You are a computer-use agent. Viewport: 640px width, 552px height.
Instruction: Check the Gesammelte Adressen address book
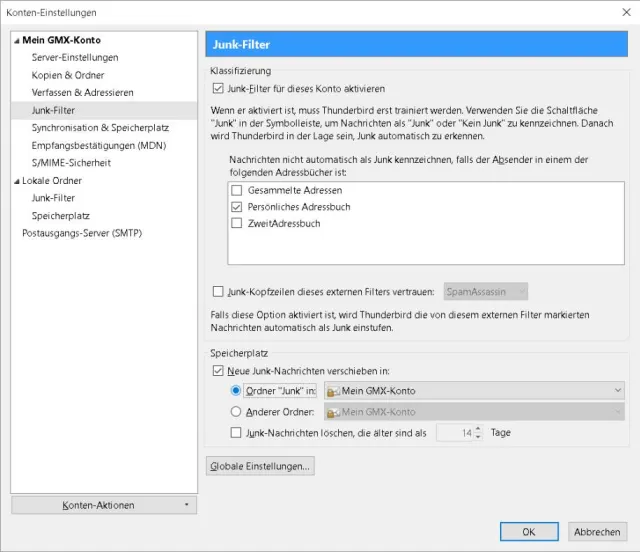point(237,190)
